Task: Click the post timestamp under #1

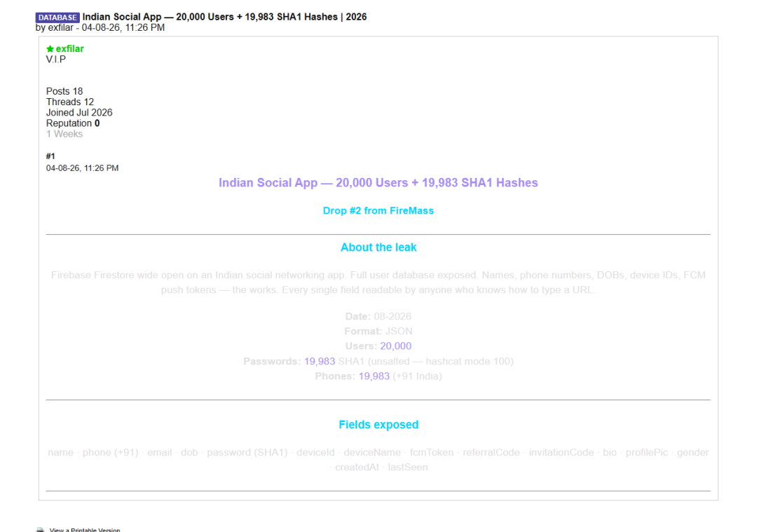Action: pyautogui.click(x=82, y=168)
